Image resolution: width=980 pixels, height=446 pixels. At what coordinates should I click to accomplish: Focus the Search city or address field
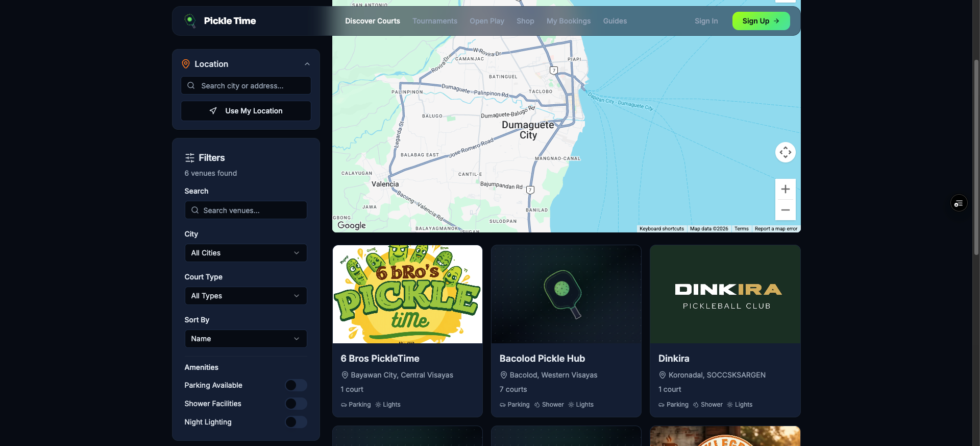tap(246, 85)
